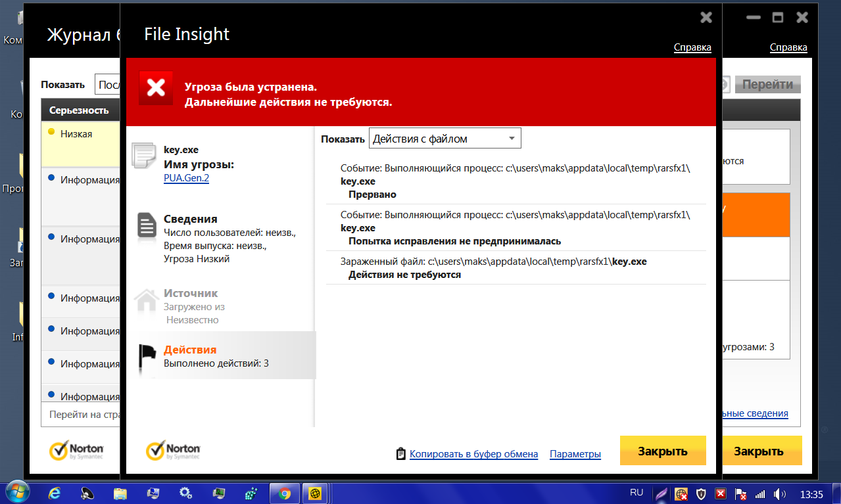Click the feather tray icon

click(662, 493)
